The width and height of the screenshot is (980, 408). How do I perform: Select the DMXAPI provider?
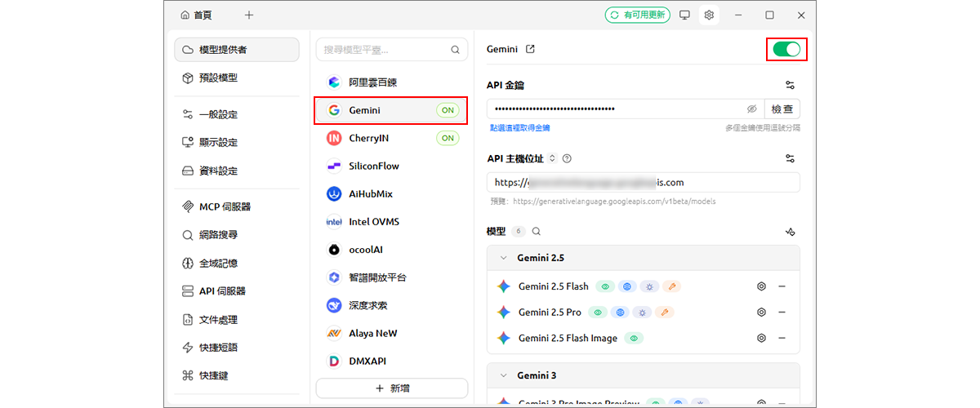tap(391, 361)
